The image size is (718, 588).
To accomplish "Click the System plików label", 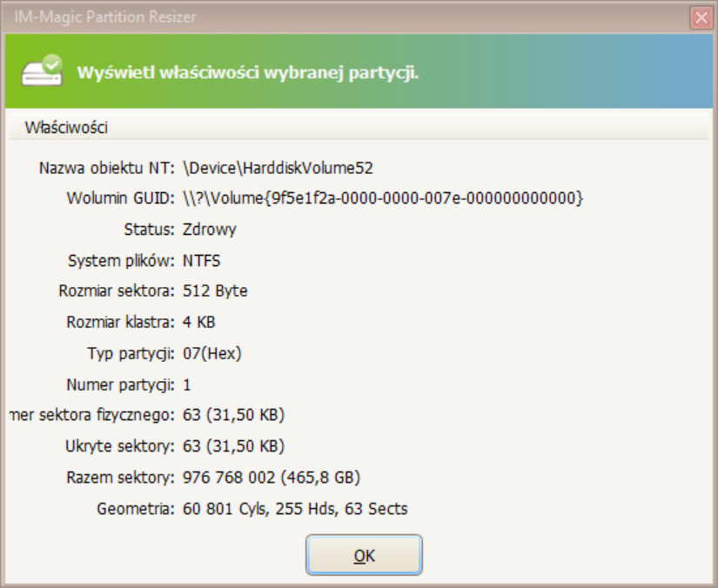I will pos(121,261).
